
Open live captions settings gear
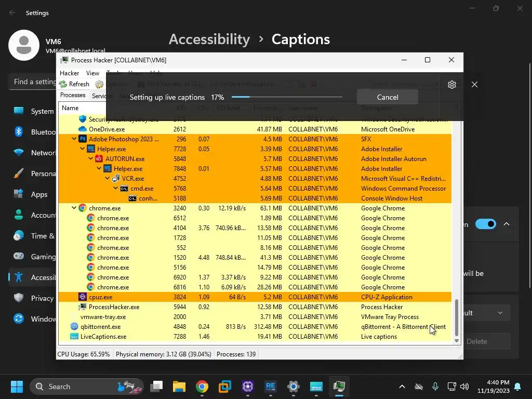coord(451,85)
